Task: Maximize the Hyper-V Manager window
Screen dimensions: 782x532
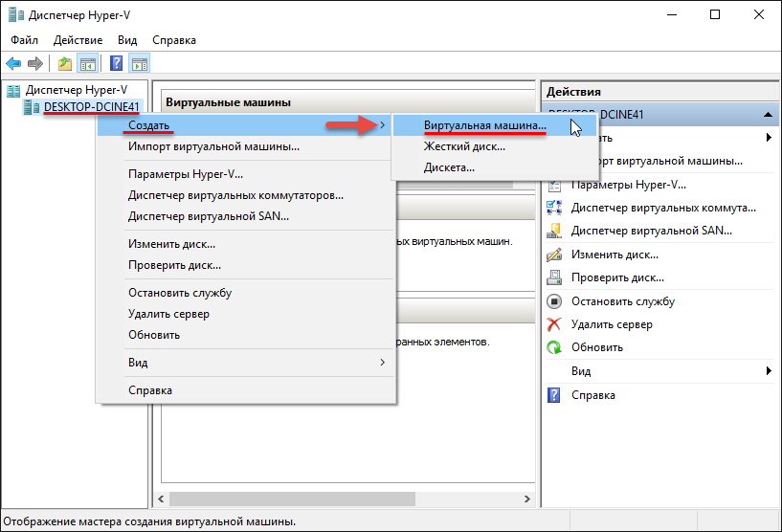Action: 715,15
